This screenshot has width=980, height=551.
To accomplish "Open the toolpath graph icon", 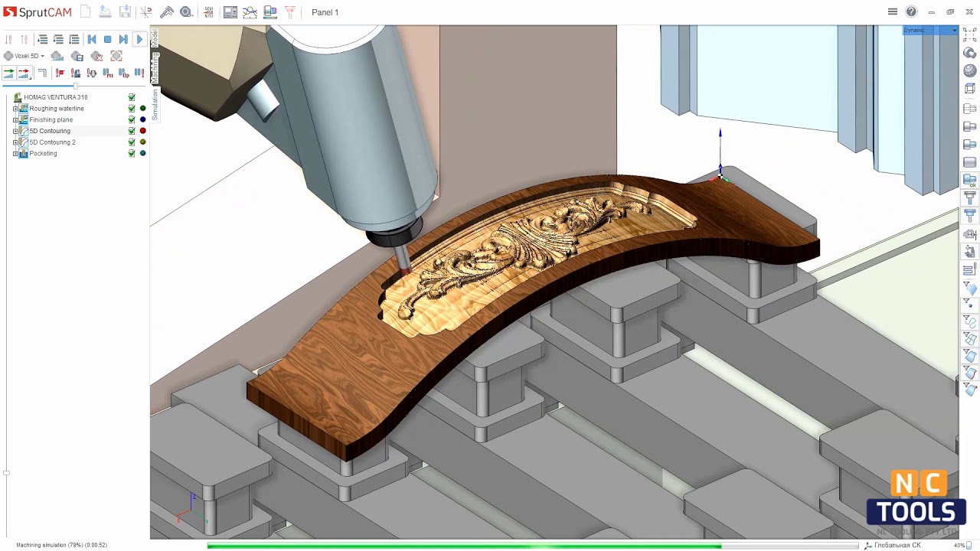I will (x=250, y=12).
